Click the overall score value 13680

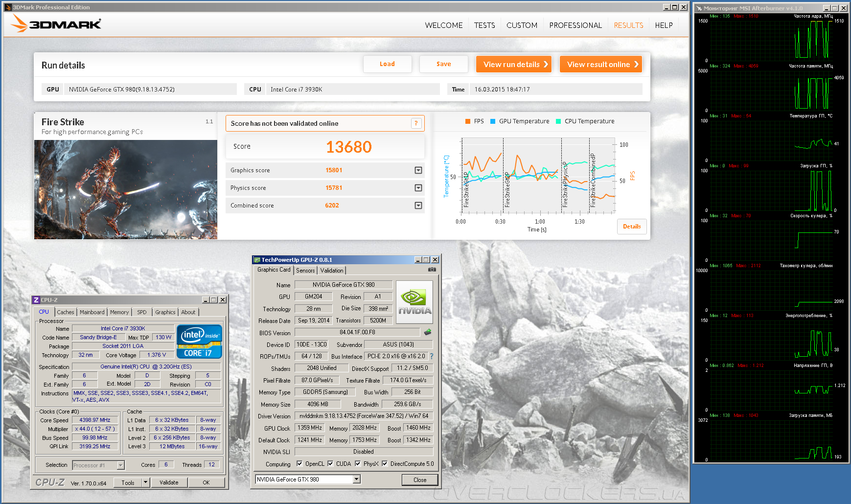349,147
